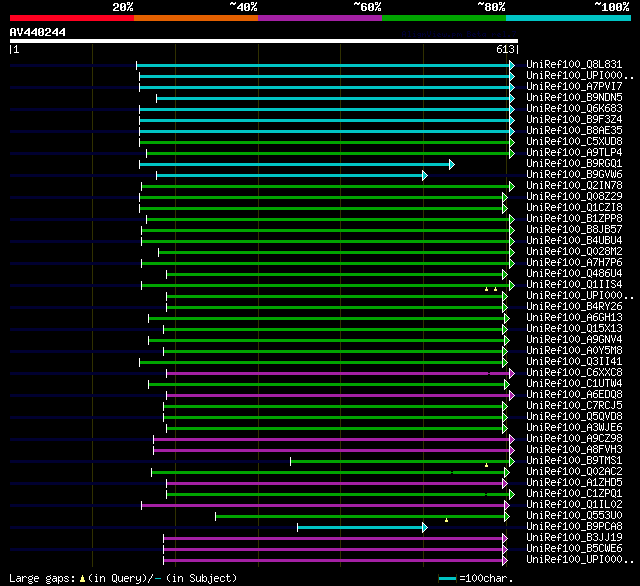Click the short cyan bar for B9PCA8
This screenshot has height=586, width=640.
(x=360, y=528)
